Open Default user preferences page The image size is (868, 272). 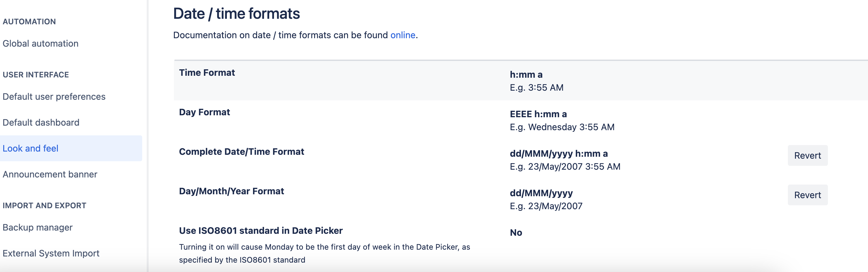click(54, 96)
